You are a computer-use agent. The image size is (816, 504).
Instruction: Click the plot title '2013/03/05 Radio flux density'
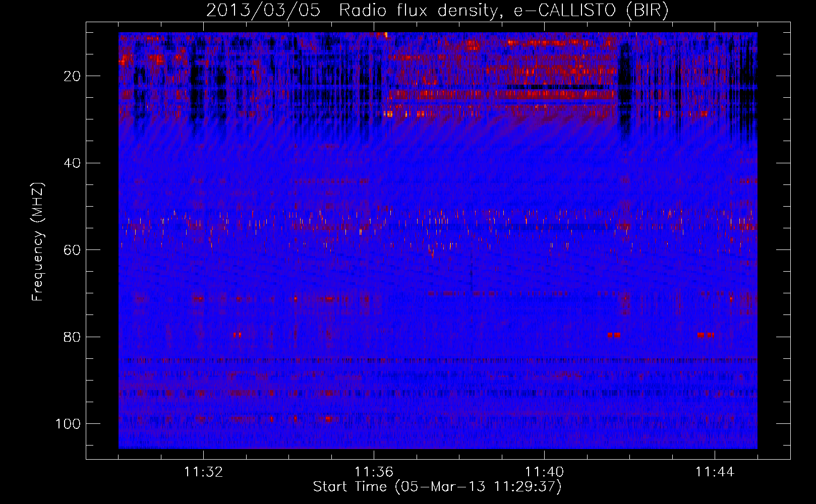point(437,10)
